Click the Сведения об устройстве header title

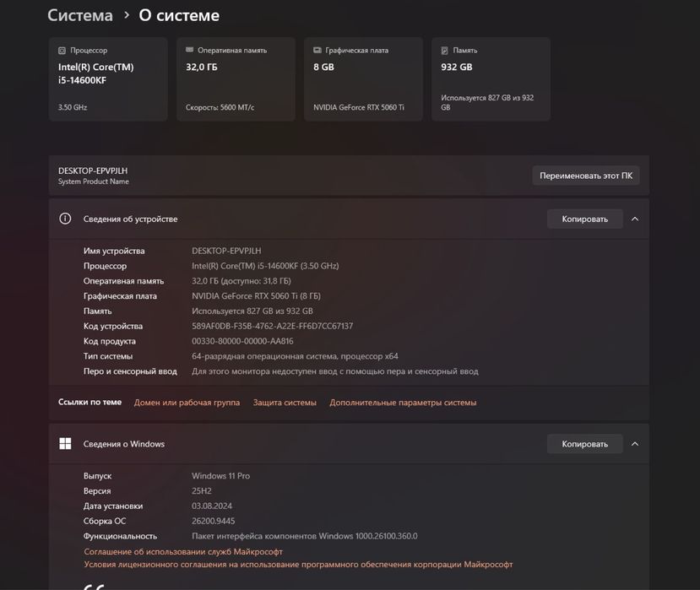click(130, 219)
